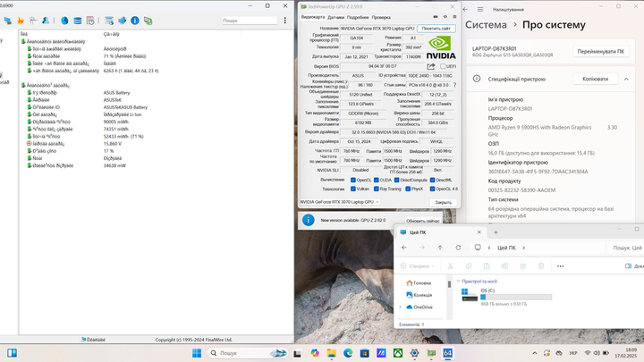This screenshot has width=644, height=362.
Task: Click the monitor refresh icon in AIDA64 toolbar
Action: click(148, 21)
